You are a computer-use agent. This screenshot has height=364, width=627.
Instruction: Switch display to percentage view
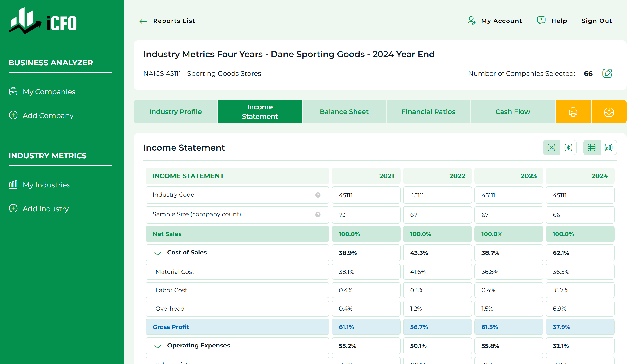coord(551,148)
